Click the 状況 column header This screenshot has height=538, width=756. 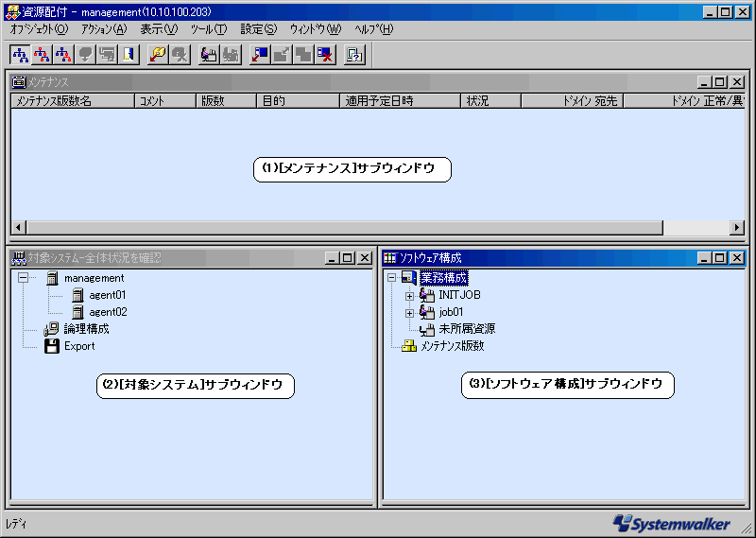click(490, 101)
